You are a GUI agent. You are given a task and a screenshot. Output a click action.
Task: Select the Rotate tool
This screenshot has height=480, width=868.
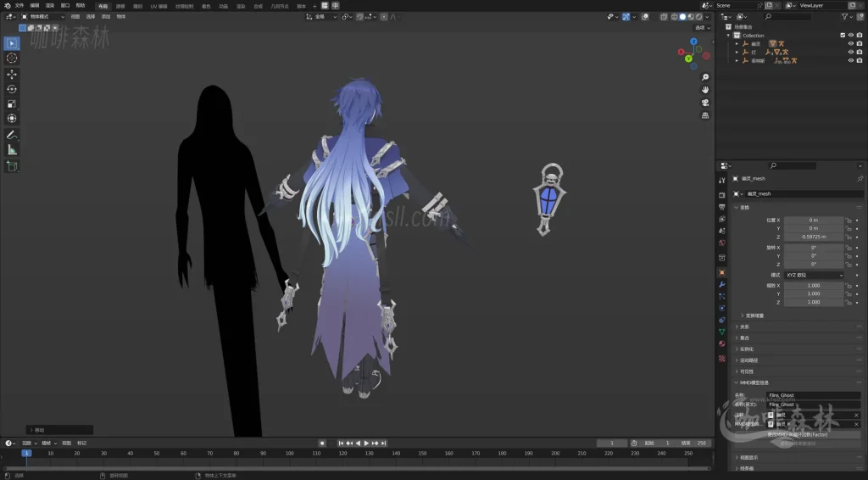click(12, 89)
